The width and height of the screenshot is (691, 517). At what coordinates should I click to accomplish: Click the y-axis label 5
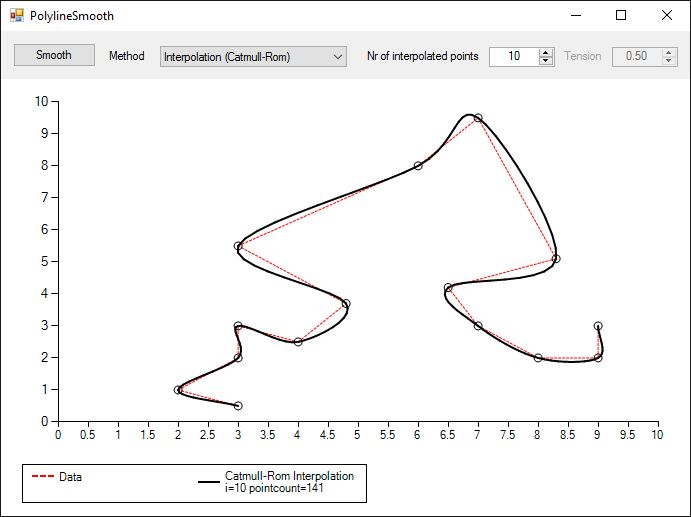tap(44, 261)
